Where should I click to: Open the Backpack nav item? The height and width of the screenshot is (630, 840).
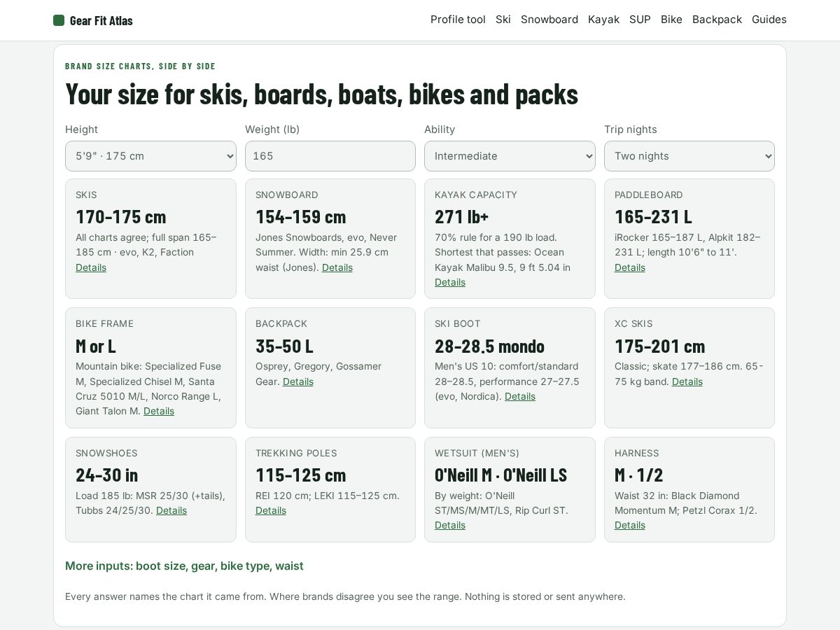717,20
